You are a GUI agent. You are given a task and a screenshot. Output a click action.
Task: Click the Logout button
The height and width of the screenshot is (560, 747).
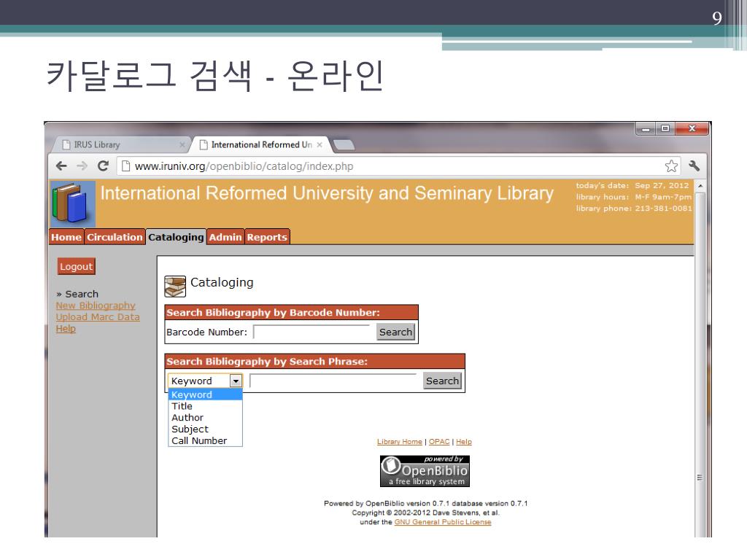coord(76,267)
